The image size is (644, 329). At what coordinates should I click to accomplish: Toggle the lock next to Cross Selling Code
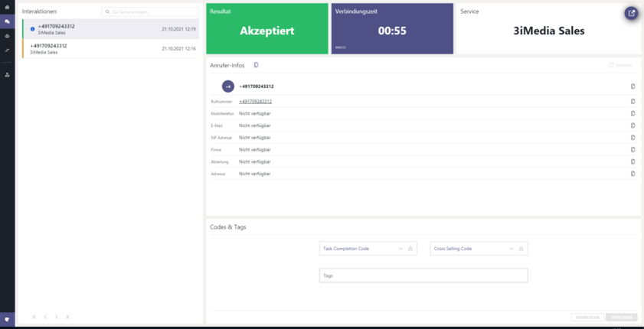point(521,249)
